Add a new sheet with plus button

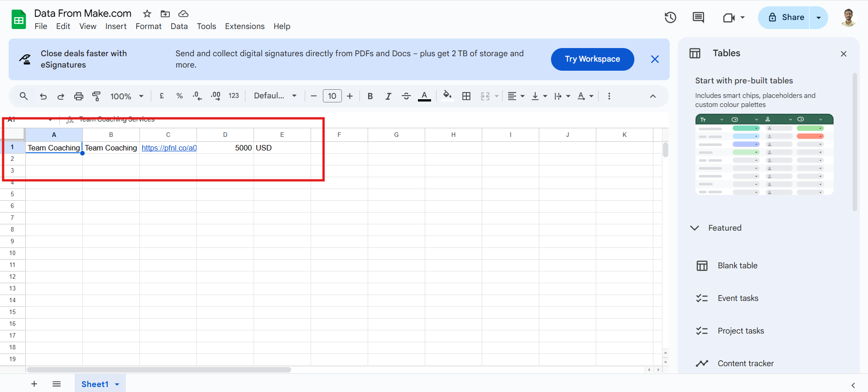34,384
